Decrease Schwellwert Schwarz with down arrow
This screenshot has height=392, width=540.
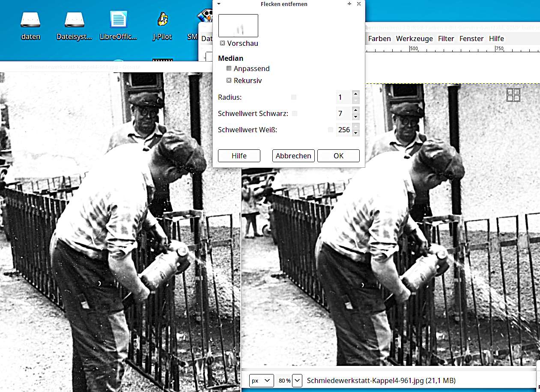(x=355, y=117)
